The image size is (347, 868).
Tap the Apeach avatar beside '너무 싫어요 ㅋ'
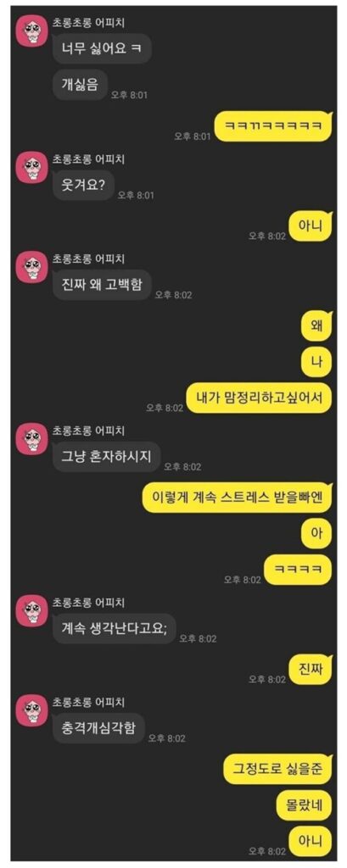pyautogui.click(x=31, y=31)
